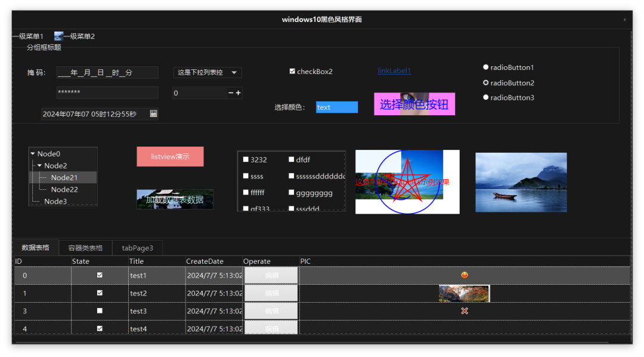This screenshot has height=357, width=644.
Task: Check the State checkbox for test3
Action: (x=100, y=311)
